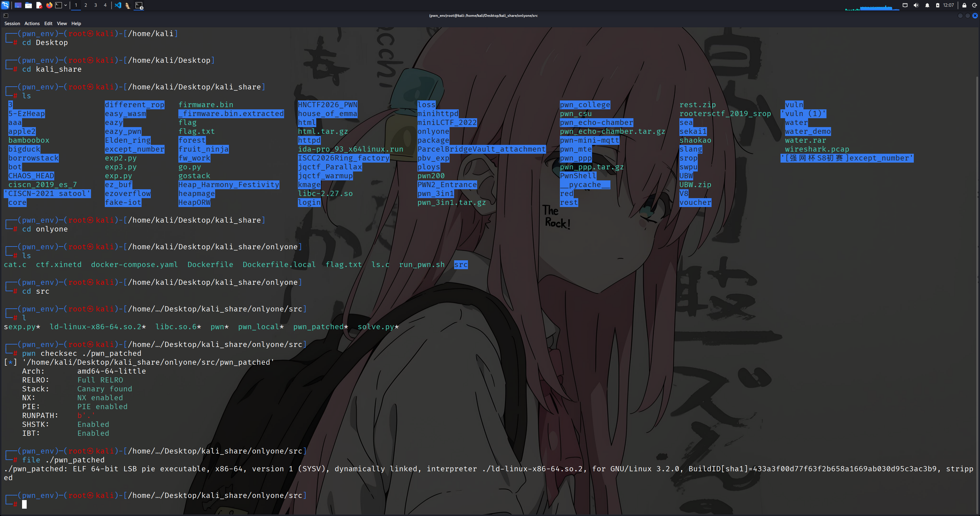Click the 'Canary found' checksec value

[x=104, y=389]
